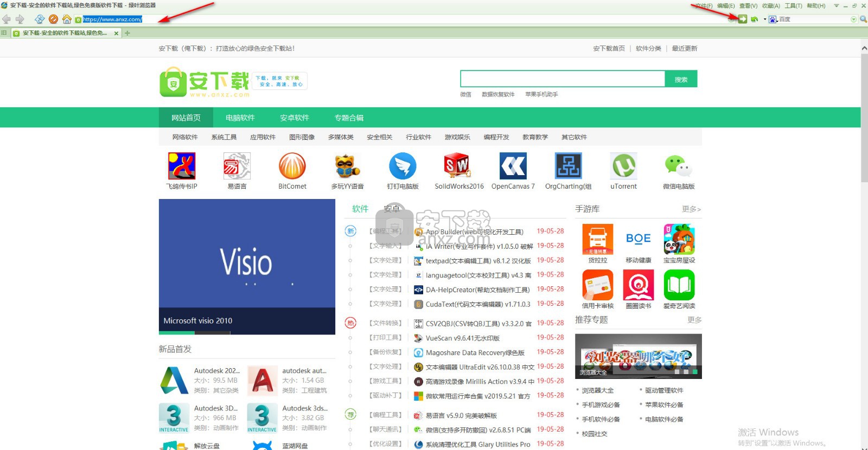This screenshot has height=450, width=868.
Task: Open the 工具(T) menu
Action: [793, 6]
